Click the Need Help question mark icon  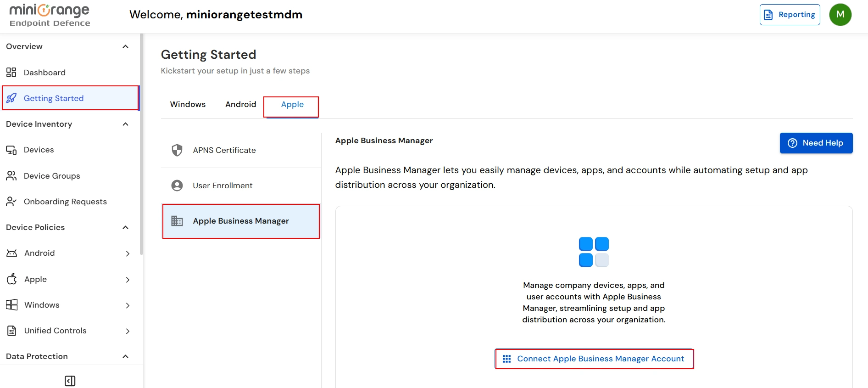click(x=792, y=143)
